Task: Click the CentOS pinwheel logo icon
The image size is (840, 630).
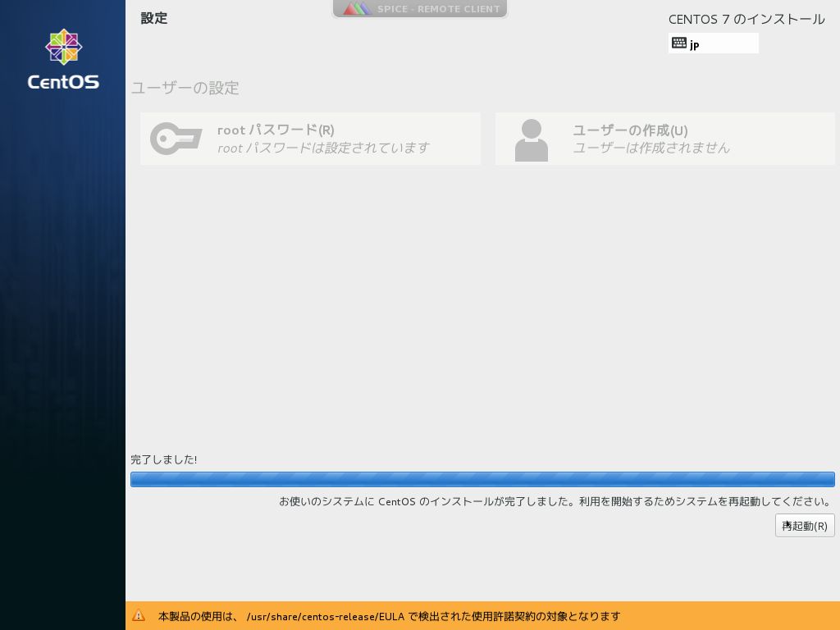Action: (x=63, y=47)
